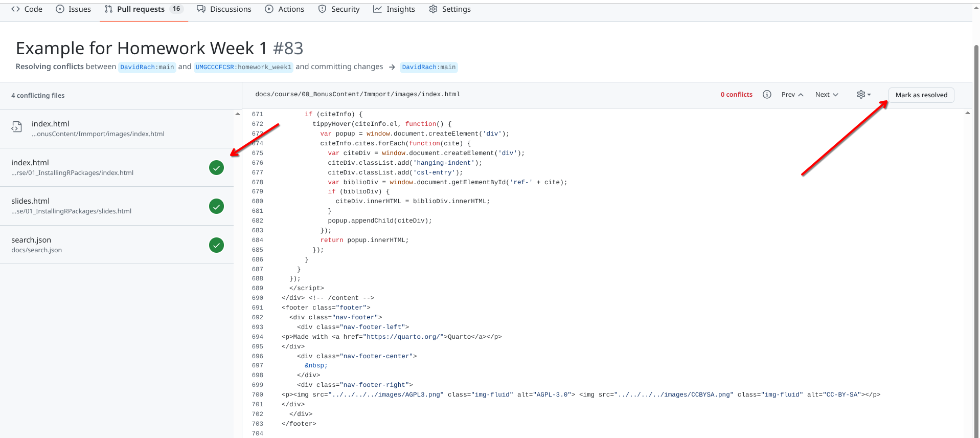Screen dimensions: 980x438
Task: Jump to next conflict with Next
Action: [x=826, y=95]
